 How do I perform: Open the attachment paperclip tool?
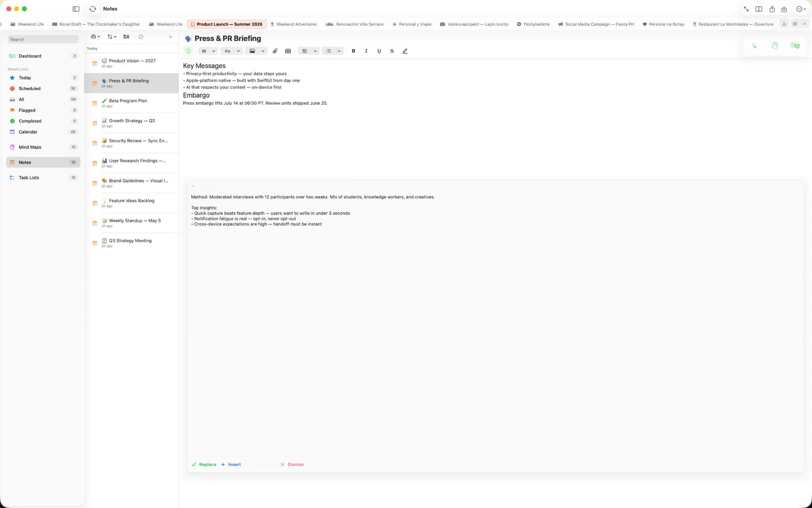pos(275,51)
